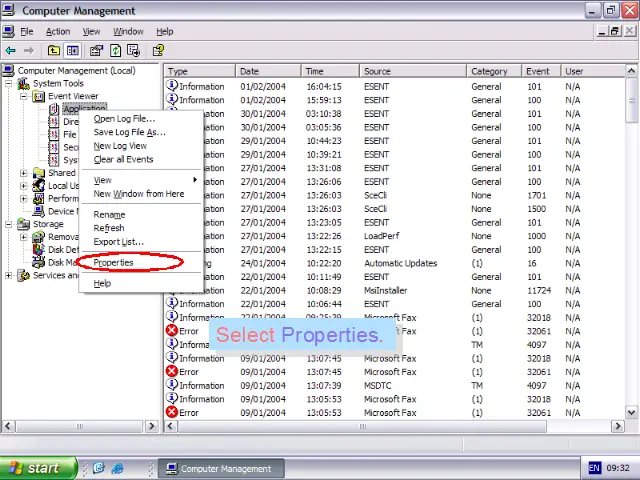The width and height of the screenshot is (640, 480).
Task: Click the Export List toolbar icon
Action: coord(133,51)
